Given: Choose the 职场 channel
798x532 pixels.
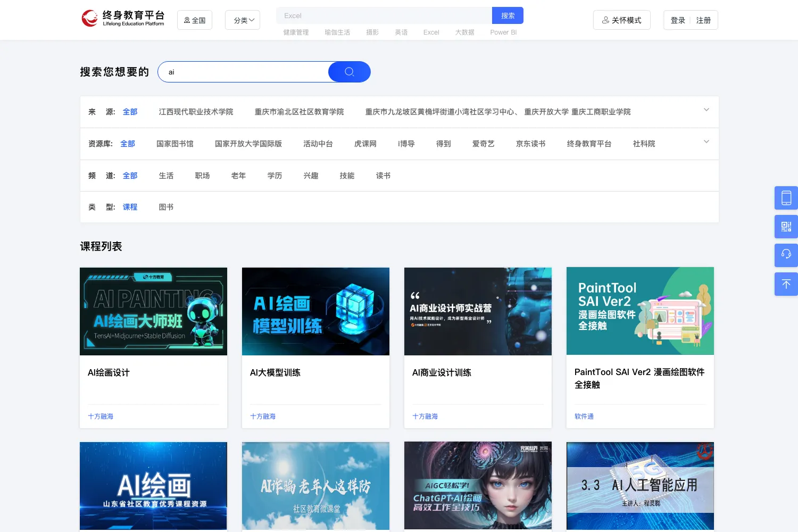Looking at the screenshot, I should click(x=202, y=176).
